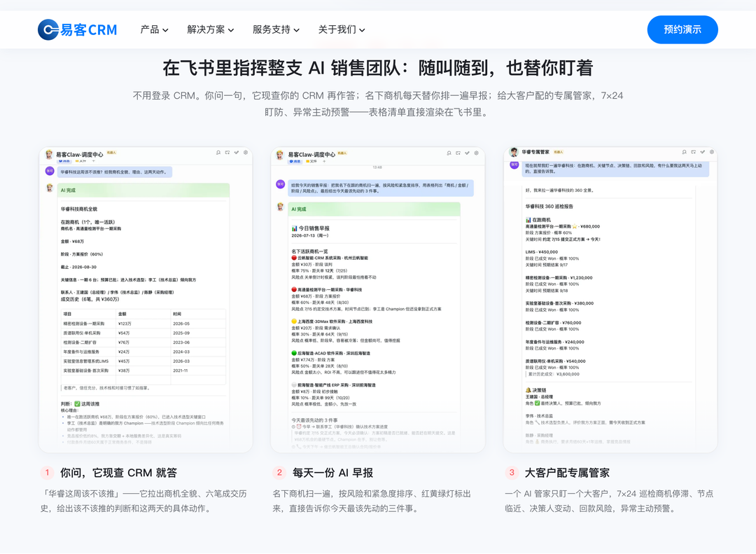This screenshot has width=756, height=554.
Task: Click the 易客CRM logo
Action: coord(78,29)
